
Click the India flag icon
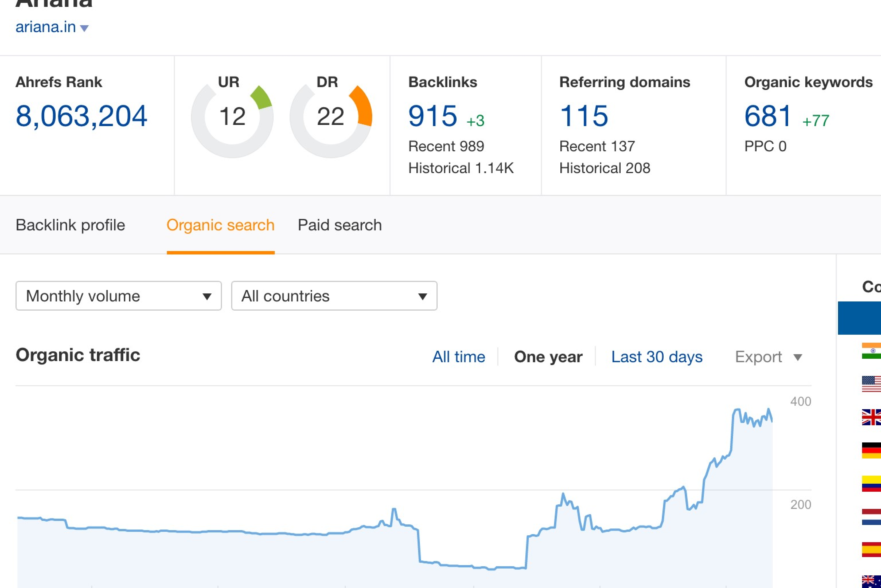pyautogui.click(x=871, y=351)
